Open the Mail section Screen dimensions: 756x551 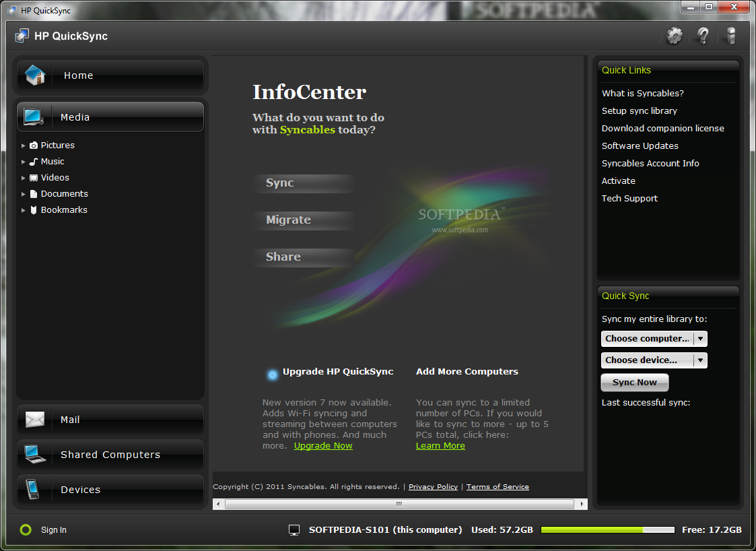[x=110, y=419]
